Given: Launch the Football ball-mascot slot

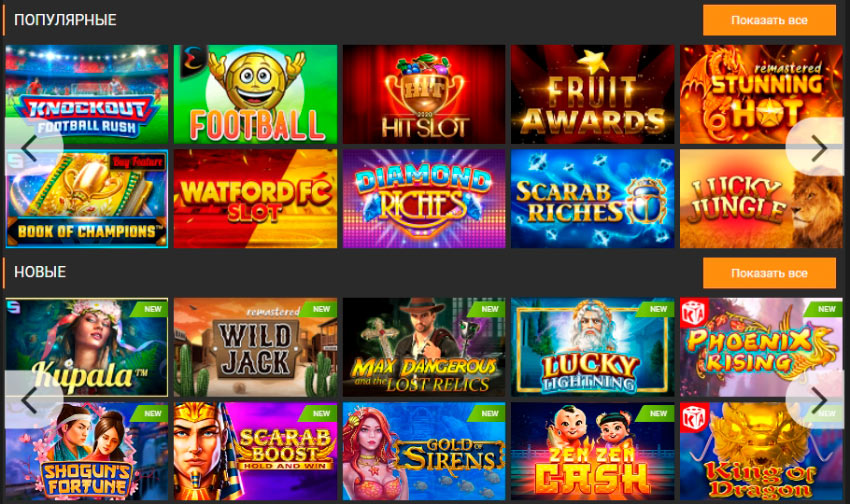Looking at the screenshot, I should [255, 94].
